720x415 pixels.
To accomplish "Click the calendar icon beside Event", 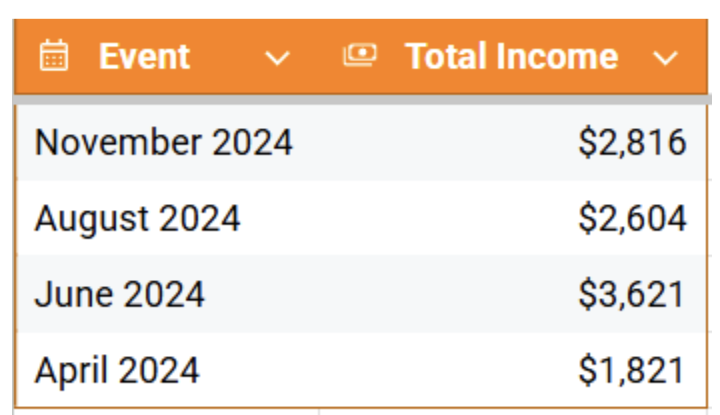I will point(54,56).
